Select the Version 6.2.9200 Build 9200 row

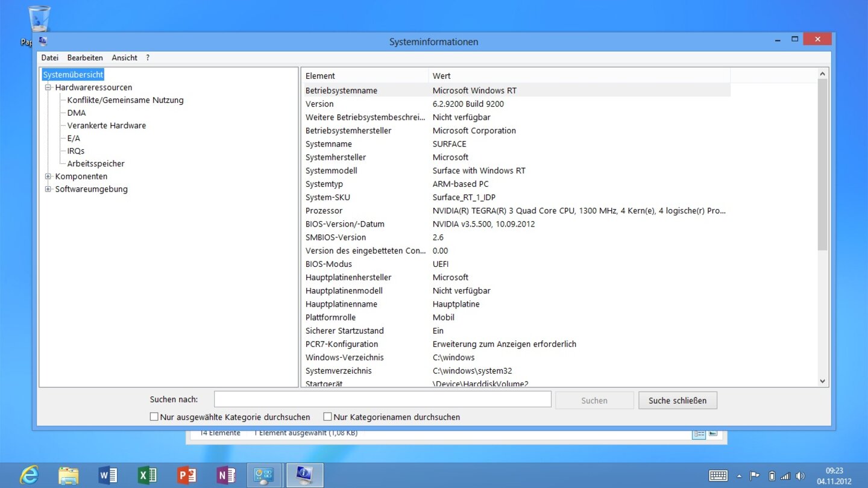pyautogui.click(x=516, y=104)
